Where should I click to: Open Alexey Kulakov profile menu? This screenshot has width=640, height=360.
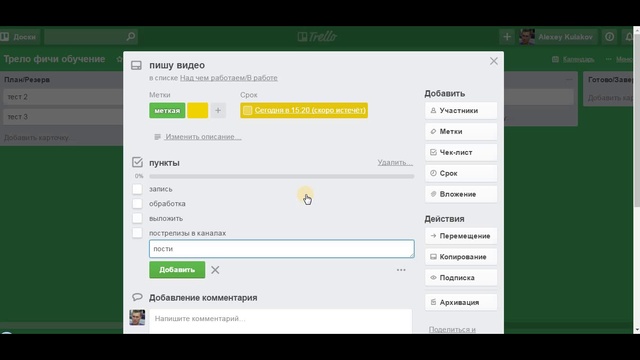pos(558,37)
